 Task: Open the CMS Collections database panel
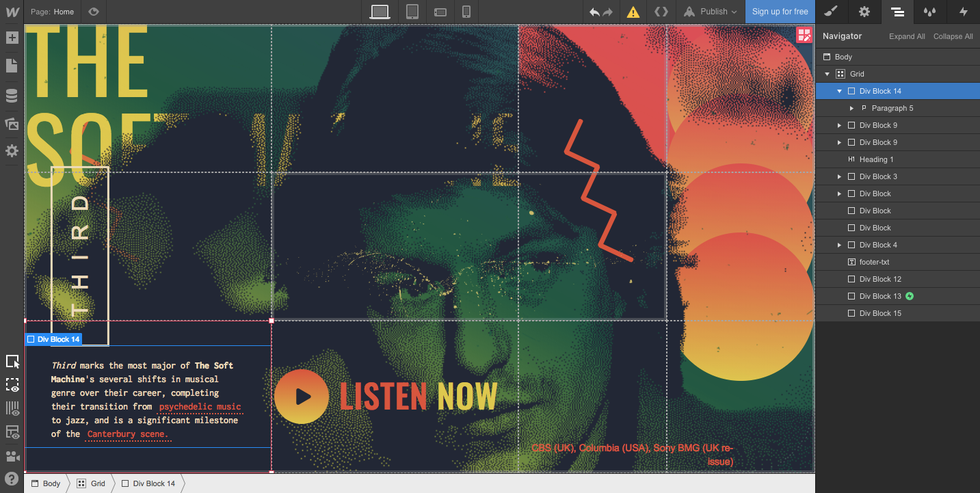pyautogui.click(x=12, y=96)
